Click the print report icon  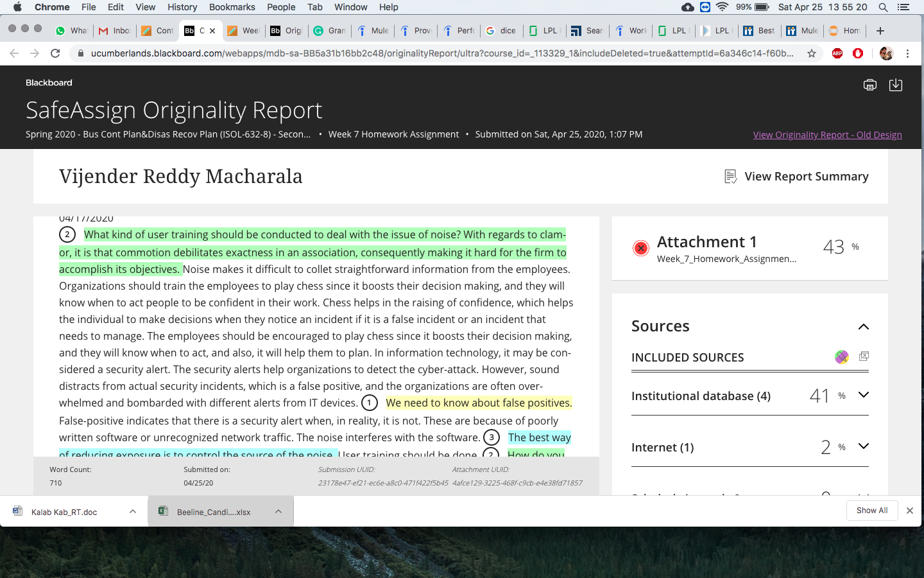870,85
